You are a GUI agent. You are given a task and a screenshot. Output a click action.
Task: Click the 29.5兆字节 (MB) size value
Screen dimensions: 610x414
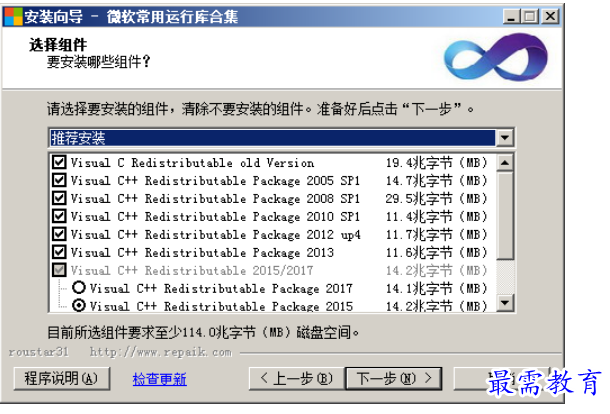[436, 198]
